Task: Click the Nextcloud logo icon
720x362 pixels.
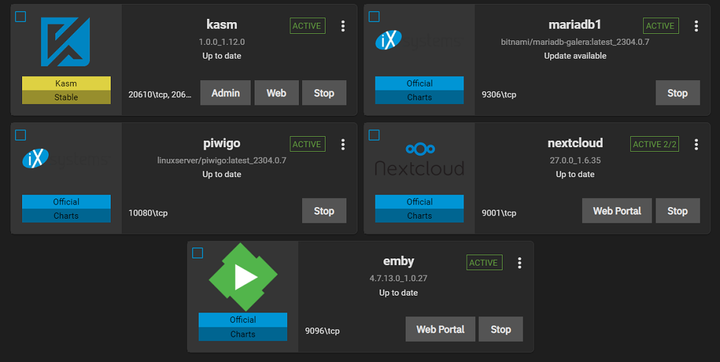Action: coord(420,159)
